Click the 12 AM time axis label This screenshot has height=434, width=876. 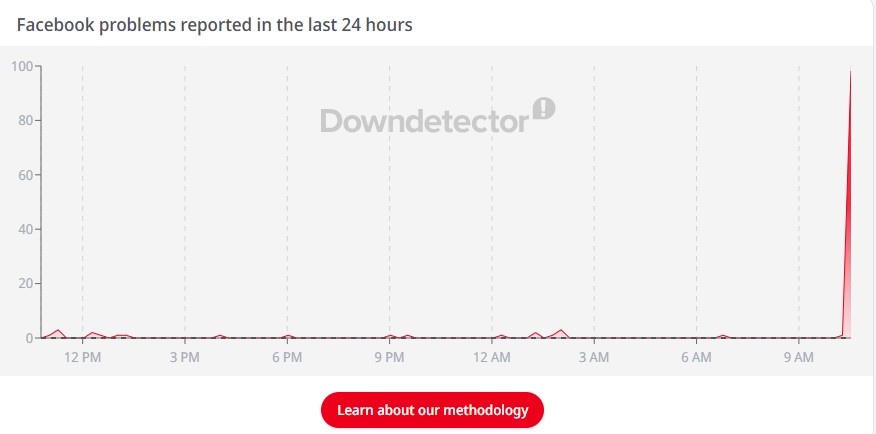(492, 357)
